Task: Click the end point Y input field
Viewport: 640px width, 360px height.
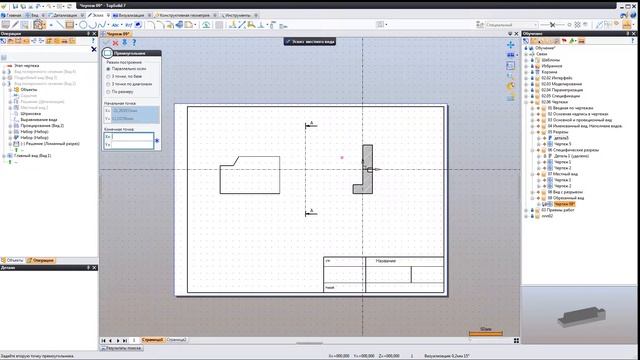Action: click(132, 144)
